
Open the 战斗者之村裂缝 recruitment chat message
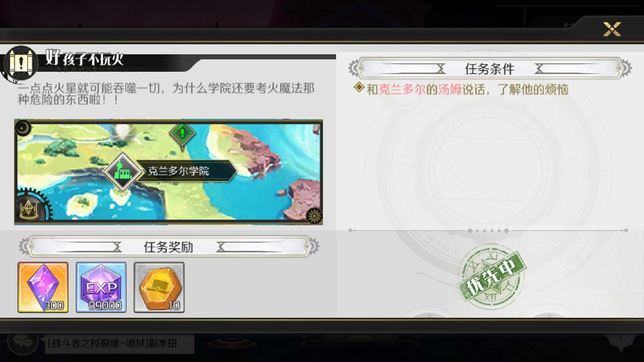[120, 343]
